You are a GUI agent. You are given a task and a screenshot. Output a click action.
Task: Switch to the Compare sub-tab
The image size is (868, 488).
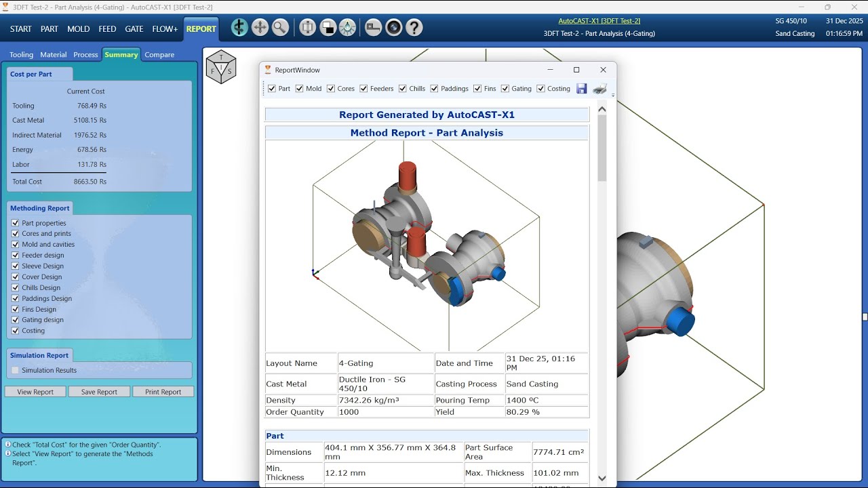[159, 55]
